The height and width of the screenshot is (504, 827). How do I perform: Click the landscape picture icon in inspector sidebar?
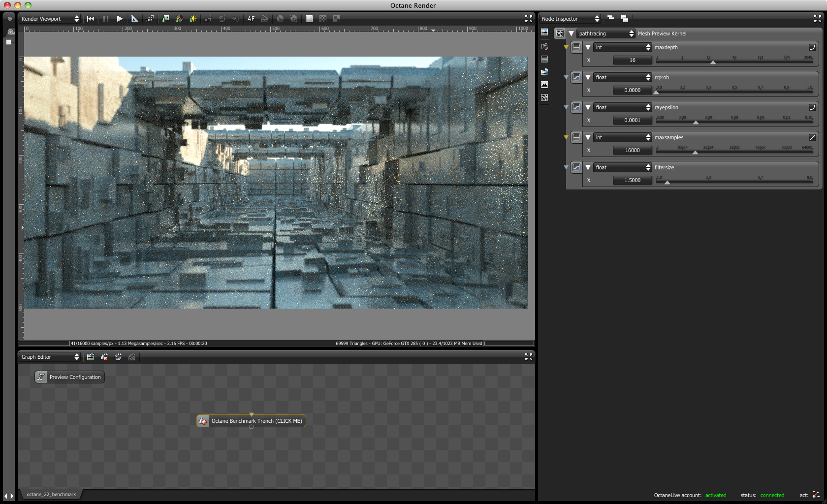coord(544,32)
